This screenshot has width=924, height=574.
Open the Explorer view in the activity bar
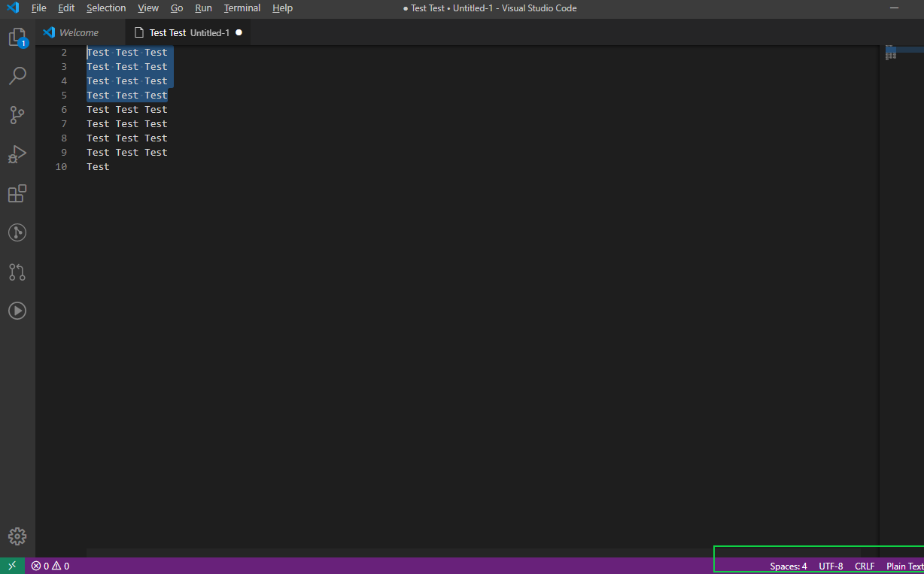click(17, 36)
